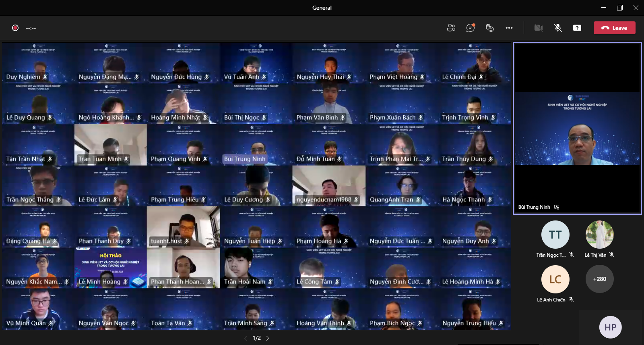This screenshot has height=345, width=644.
Task: Open the meeting chat
Action: pyautogui.click(x=470, y=28)
